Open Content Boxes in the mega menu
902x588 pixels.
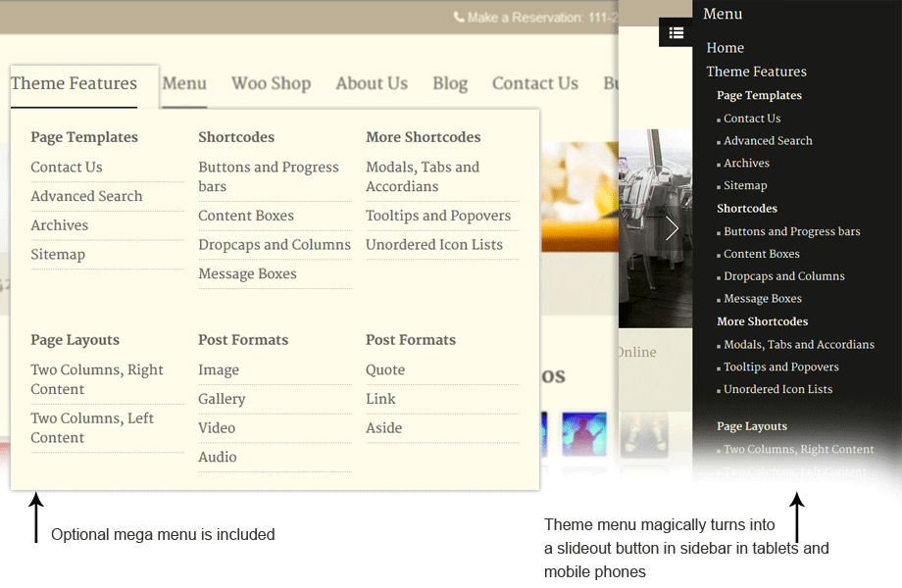tap(246, 216)
